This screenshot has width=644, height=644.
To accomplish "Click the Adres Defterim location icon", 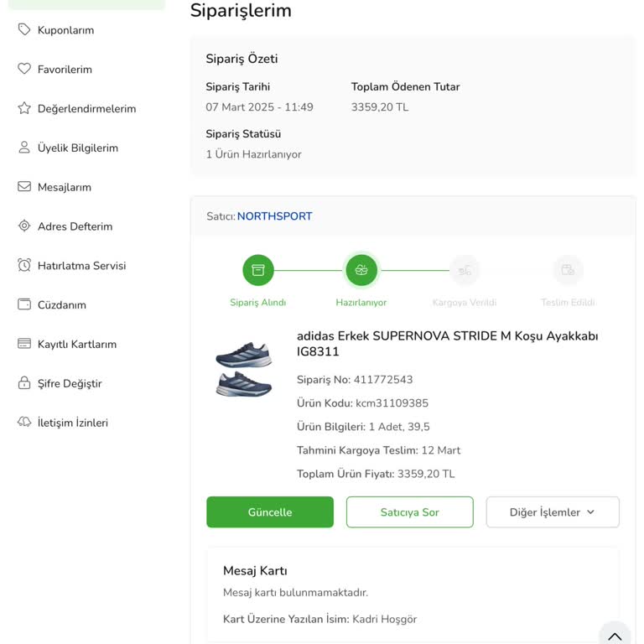I will [x=24, y=226].
